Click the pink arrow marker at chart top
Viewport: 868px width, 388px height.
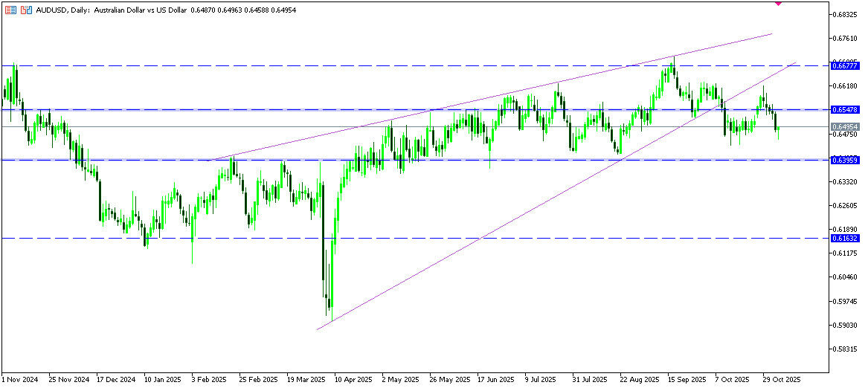point(778,3)
